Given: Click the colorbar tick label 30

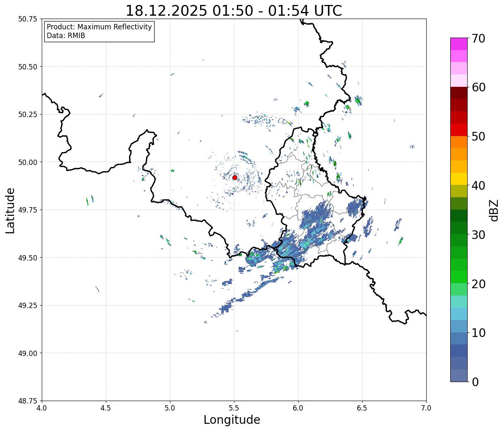Looking at the screenshot, I should point(478,234).
